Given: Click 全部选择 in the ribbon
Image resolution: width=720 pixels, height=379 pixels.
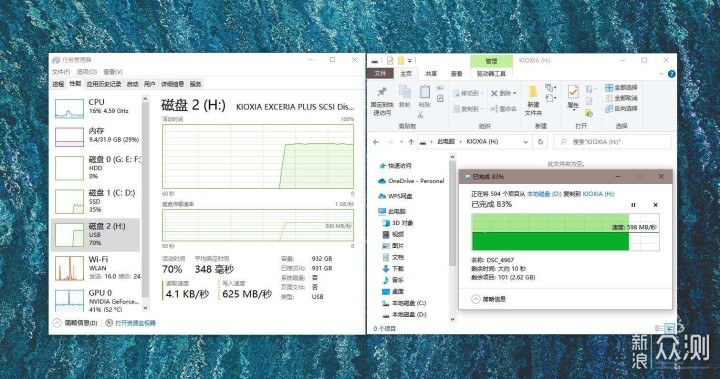Looking at the screenshot, I should coord(621,87).
